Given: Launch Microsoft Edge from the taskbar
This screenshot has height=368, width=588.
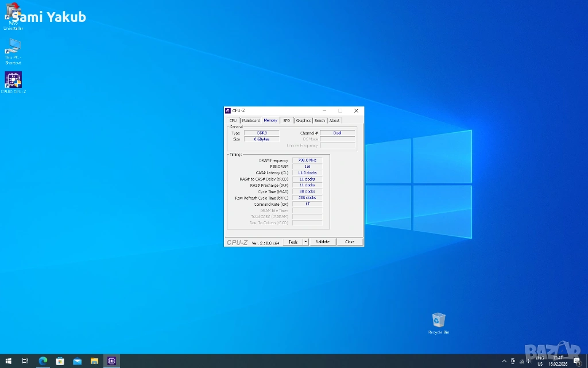Looking at the screenshot, I should [42, 361].
